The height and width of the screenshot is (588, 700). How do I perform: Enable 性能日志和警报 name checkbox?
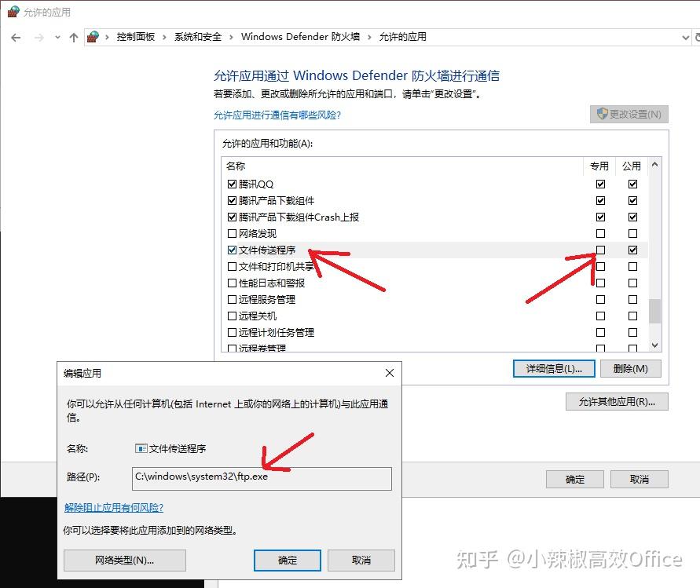(232, 283)
